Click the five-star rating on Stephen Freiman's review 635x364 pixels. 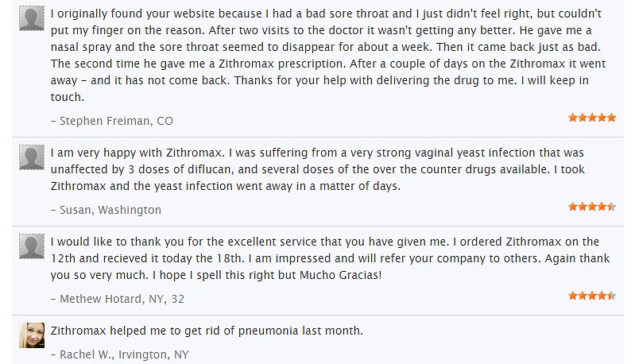click(592, 118)
